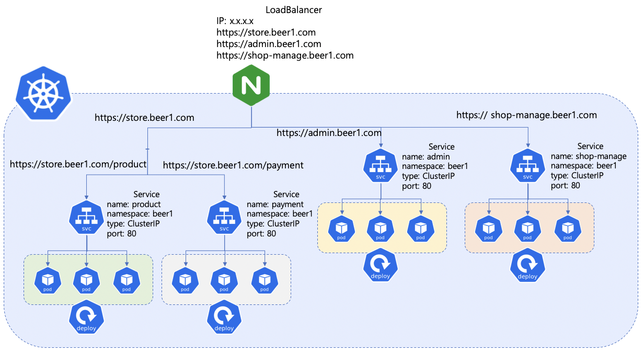
Task: Click 'port: 80' of shop-manage service
Action: [566, 185]
